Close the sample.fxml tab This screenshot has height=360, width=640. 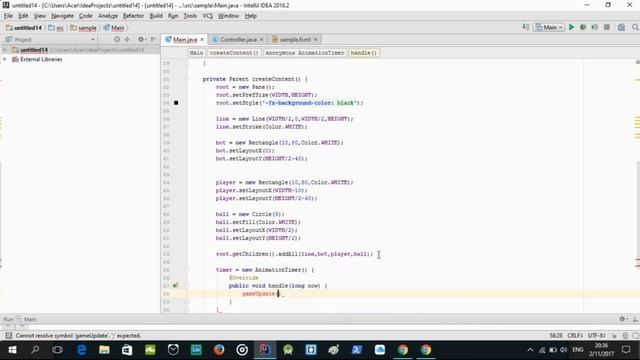pos(316,40)
